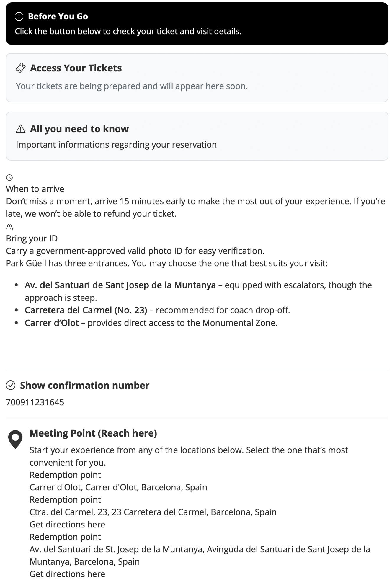Image resolution: width=392 pixels, height=588 pixels.
Task: Click the clock icon above When to arrive
Action: pos(9,177)
